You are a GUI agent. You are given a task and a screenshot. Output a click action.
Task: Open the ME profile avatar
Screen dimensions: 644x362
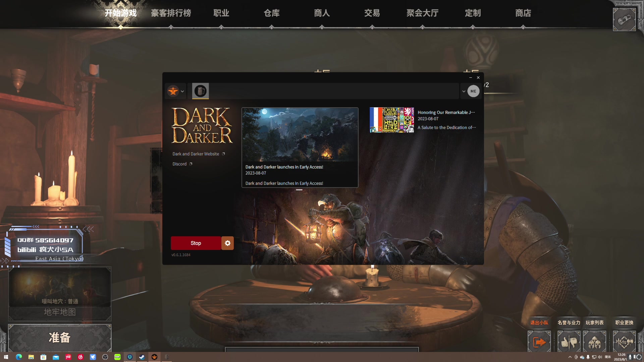473,91
